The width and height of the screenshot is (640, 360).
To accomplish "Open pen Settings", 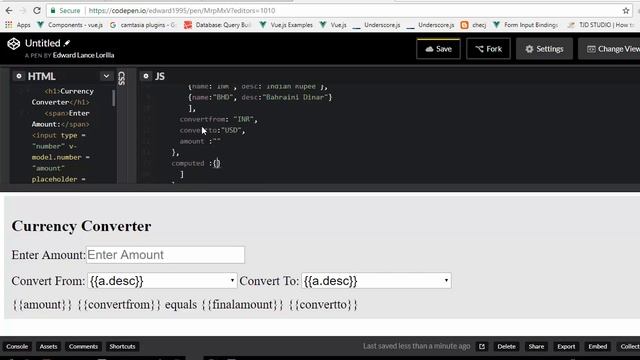I will (544, 49).
